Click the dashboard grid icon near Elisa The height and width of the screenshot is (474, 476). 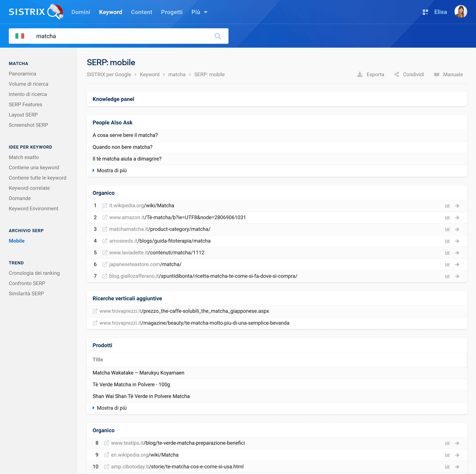pos(425,12)
